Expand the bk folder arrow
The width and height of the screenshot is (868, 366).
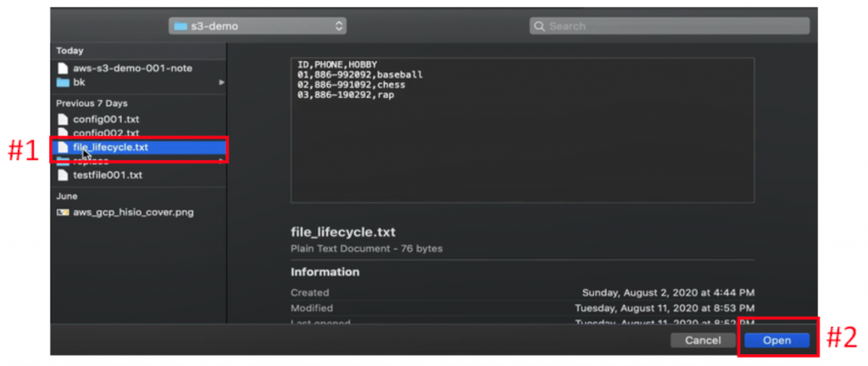coord(221,82)
